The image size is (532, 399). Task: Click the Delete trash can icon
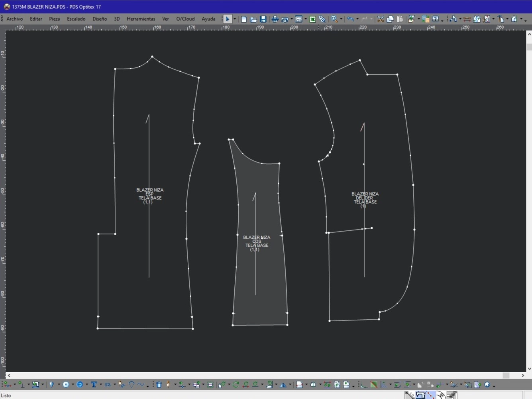[x=159, y=385]
